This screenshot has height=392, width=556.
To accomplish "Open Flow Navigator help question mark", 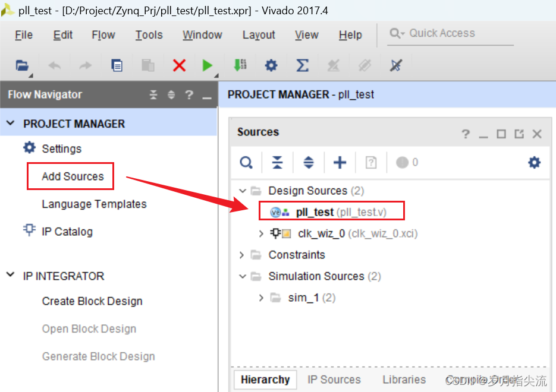I will [x=189, y=94].
